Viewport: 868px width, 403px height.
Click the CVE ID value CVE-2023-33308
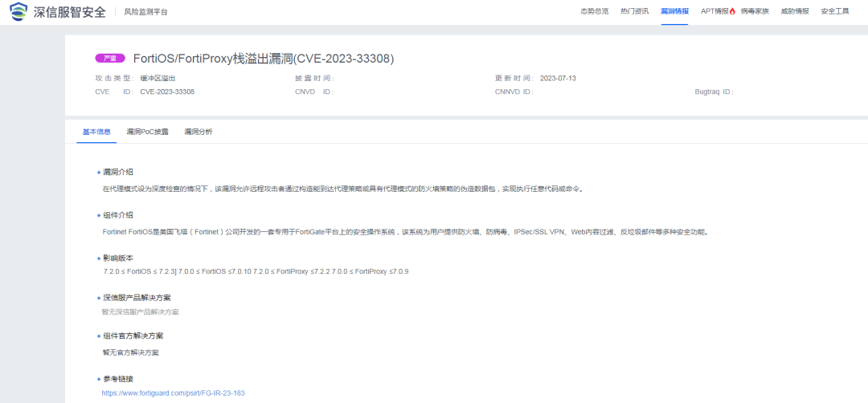coord(167,92)
